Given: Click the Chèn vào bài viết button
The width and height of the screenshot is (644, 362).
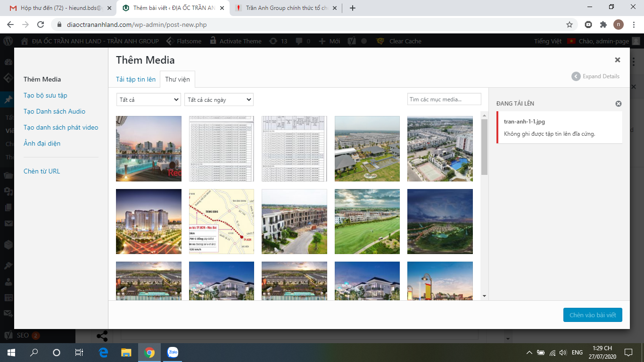Looking at the screenshot, I should click(x=593, y=315).
